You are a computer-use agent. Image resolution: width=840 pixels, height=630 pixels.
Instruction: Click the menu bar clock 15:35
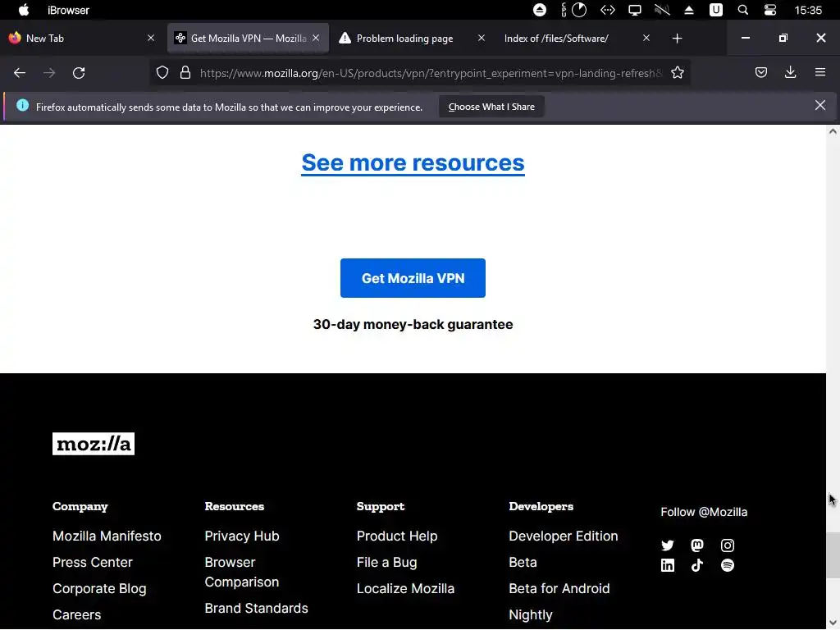click(x=808, y=10)
